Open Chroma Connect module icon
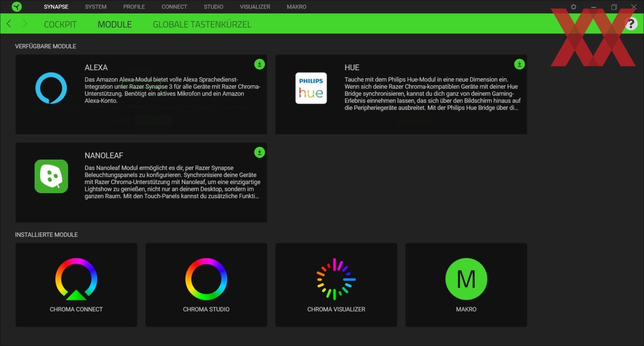 76,279
